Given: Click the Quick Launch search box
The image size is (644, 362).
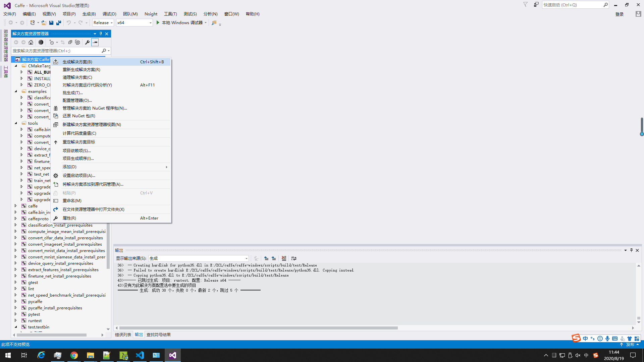Looking at the screenshot, I should tap(573, 5).
